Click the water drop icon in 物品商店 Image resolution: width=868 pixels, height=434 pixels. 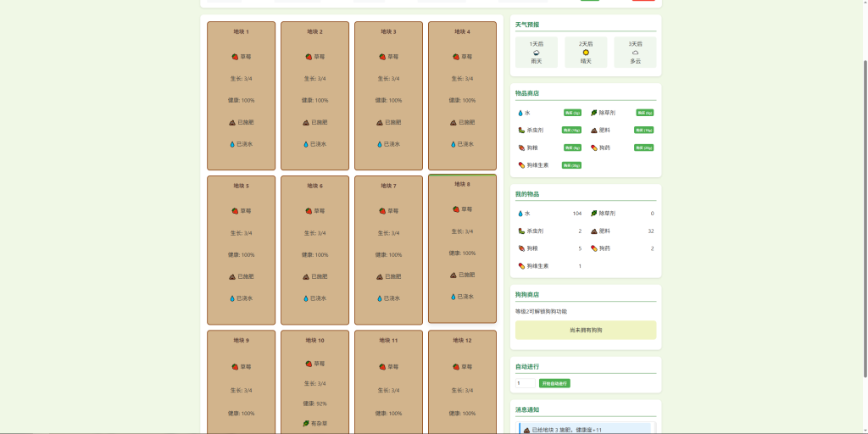[x=520, y=113]
